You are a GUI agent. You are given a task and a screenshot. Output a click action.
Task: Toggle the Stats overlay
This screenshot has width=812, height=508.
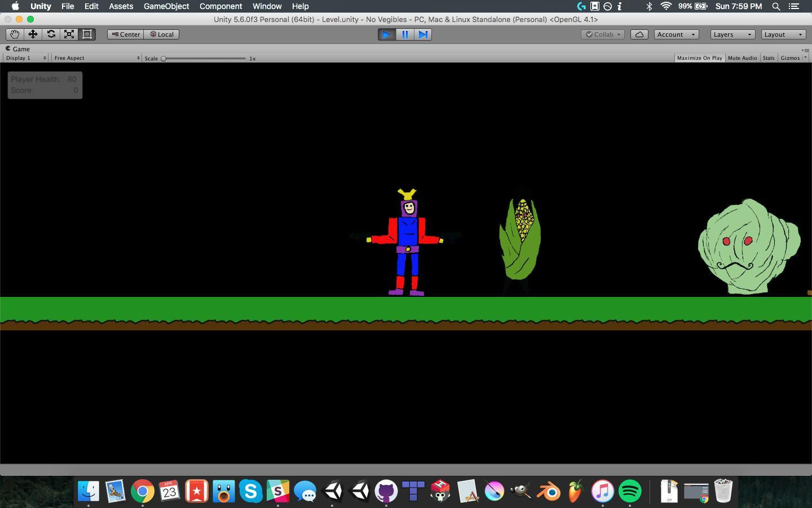[769, 58]
